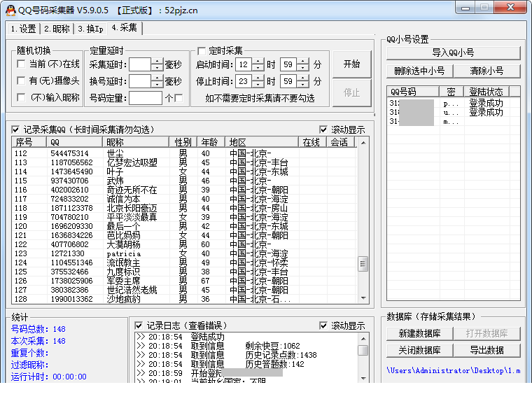Screen dimensions: 532x399
Task: Decrease 换号延时 with the down arrow
Action: [x=157, y=85]
